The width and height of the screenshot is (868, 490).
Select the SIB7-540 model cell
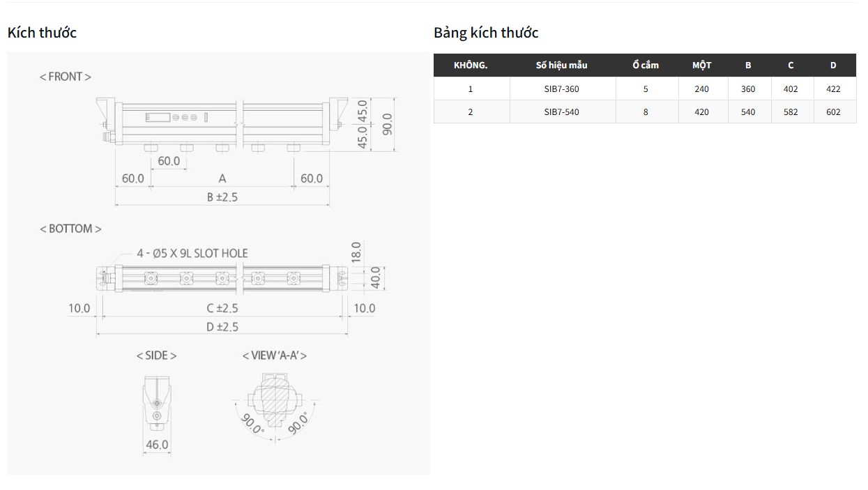[x=562, y=112]
